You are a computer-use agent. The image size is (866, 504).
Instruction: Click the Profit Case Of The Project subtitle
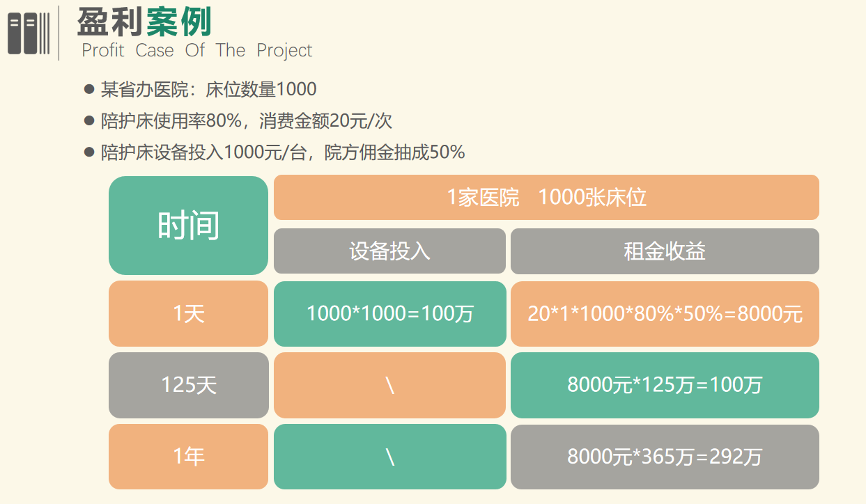pyautogui.click(x=197, y=51)
